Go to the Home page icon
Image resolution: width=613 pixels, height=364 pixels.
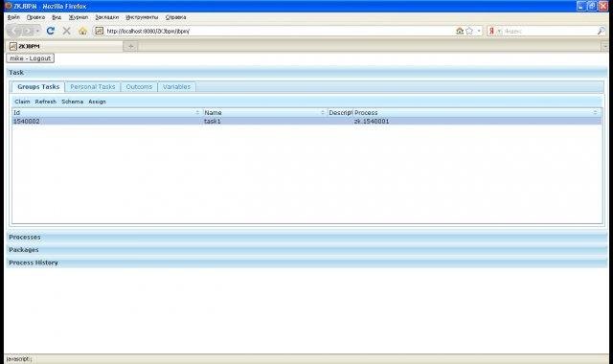coord(82,31)
